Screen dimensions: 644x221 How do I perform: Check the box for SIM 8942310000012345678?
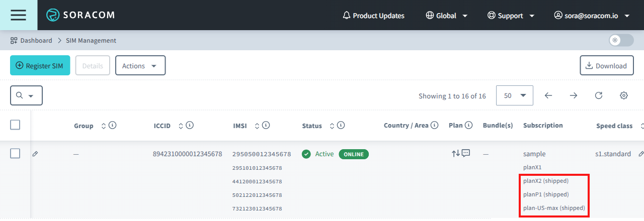[x=15, y=154]
